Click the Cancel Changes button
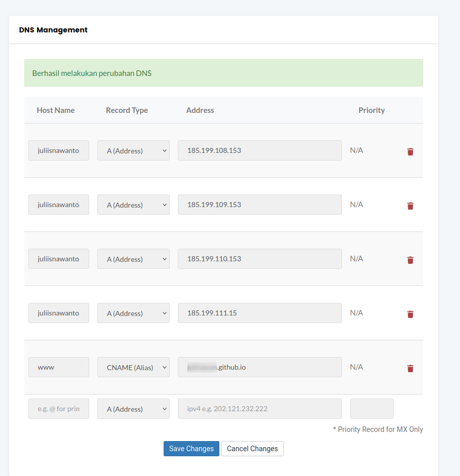 point(252,449)
